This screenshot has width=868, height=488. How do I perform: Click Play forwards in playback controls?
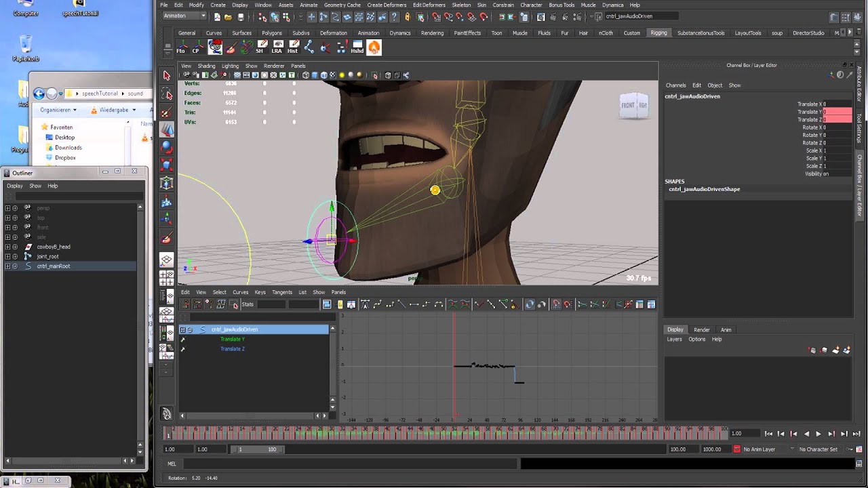pyautogui.click(x=818, y=434)
